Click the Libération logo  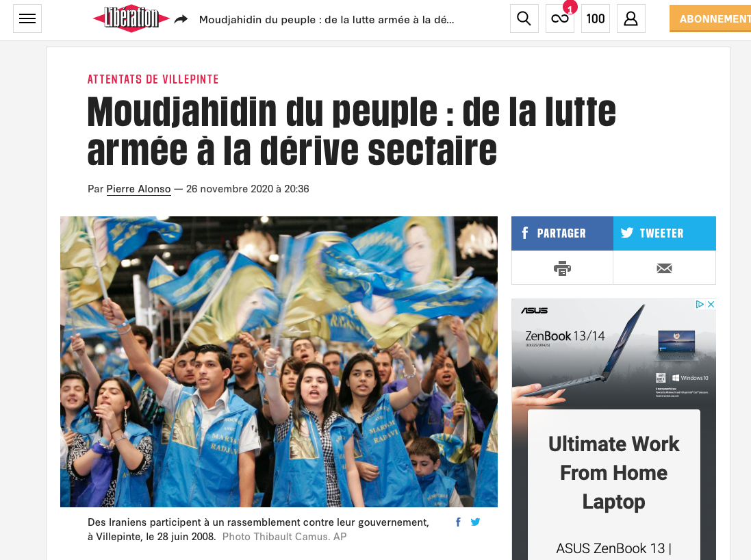point(131,18)
